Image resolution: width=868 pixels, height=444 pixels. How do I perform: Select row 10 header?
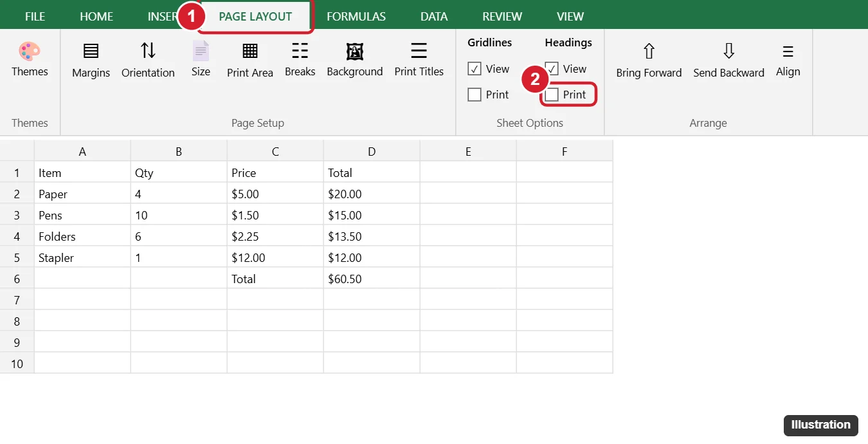click(17, 364)
